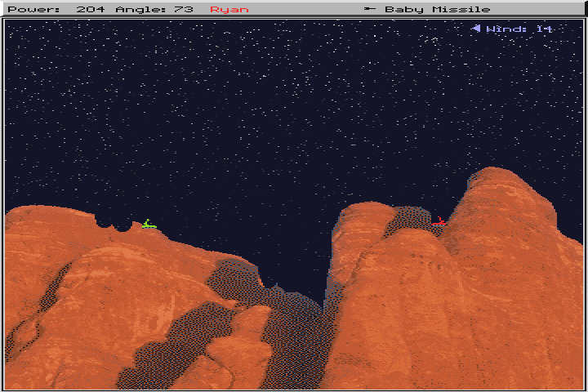This screenshot has width=588, height=392.
Task: Click the wind direction arrow icon
Action: [475, 29]
